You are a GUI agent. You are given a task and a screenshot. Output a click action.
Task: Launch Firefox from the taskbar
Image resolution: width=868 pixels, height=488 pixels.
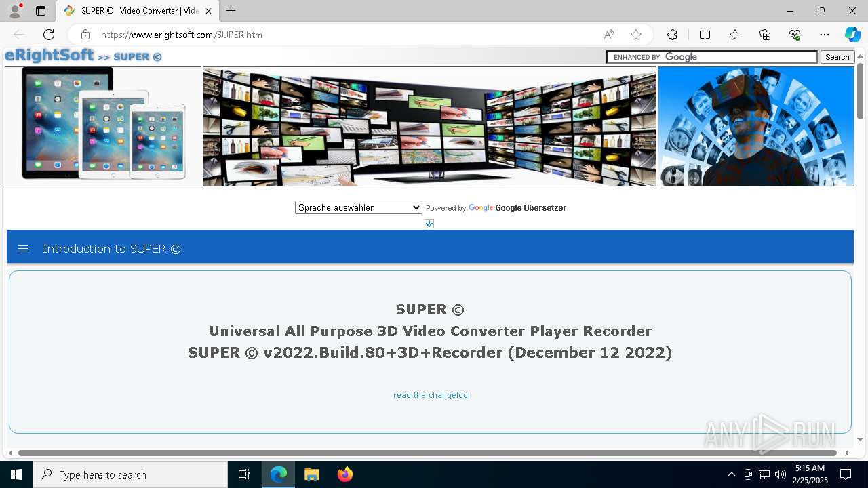(x=344, y=474)
